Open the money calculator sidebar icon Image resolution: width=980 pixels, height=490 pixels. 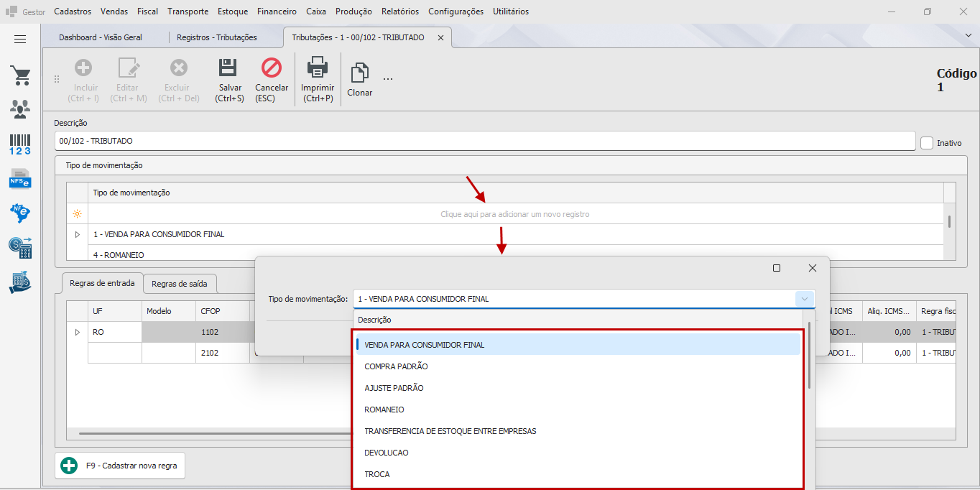pyautogui.click(x=20, y=248)
